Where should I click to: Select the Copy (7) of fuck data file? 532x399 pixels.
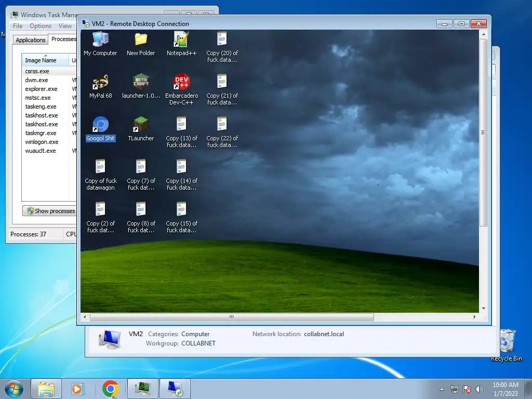coord(141,175)
